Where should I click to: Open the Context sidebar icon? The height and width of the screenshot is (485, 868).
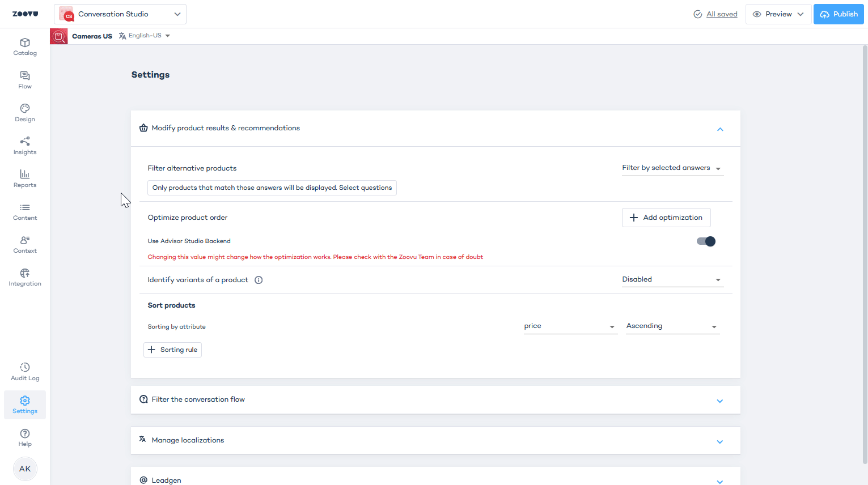click(25, 240)
